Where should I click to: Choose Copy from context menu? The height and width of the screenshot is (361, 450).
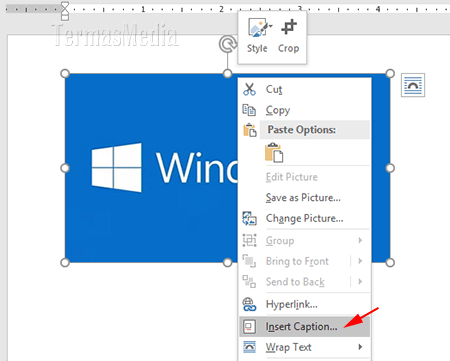pos(304,110)
